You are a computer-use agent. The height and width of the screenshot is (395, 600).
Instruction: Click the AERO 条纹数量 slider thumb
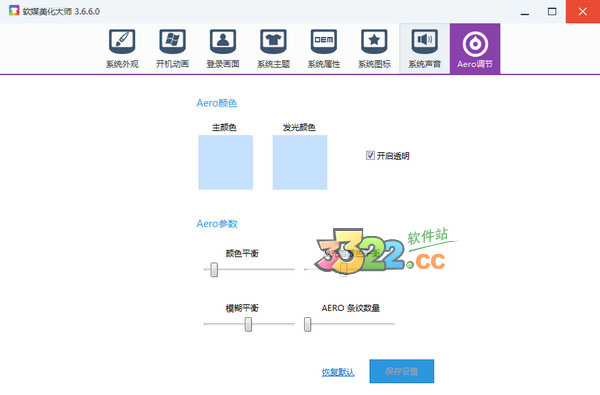click(x=308, y=324)
